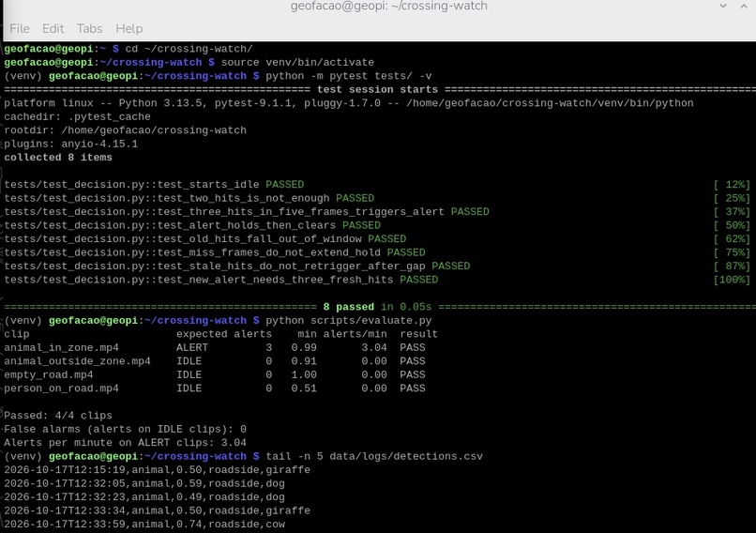
Task: Click the 'cachedir: .pytest_cache' line
Action: click(x=77, y=116)
